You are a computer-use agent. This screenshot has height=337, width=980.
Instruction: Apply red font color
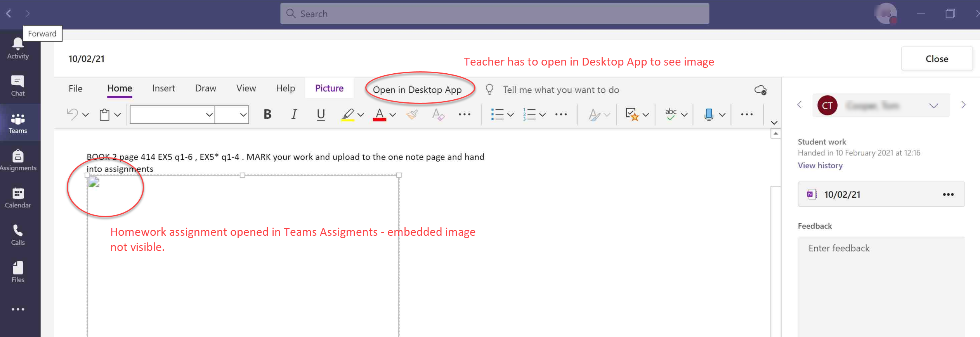[x=380, y=115]
